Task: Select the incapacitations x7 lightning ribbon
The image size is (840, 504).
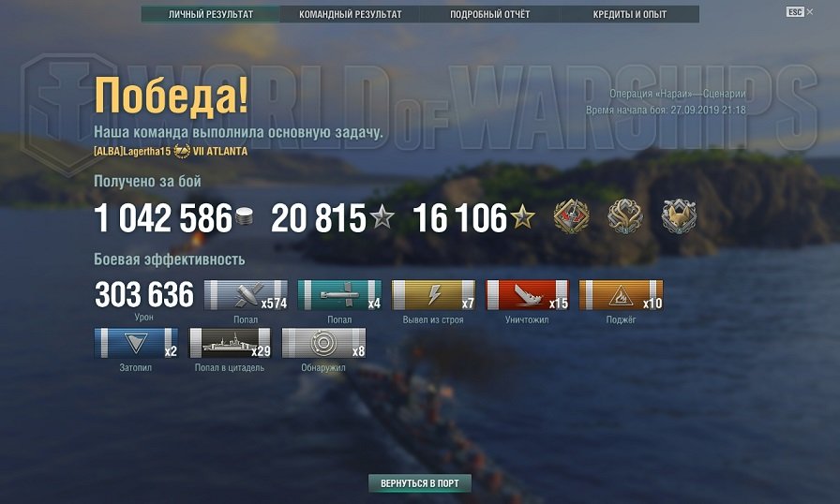Action: tap(433, 295)
